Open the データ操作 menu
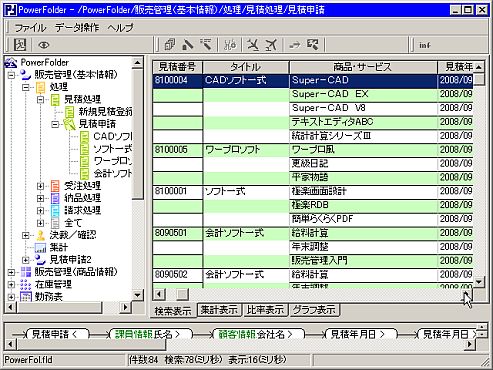This screenshot has height=370, width=493. [x=77, y=27]
